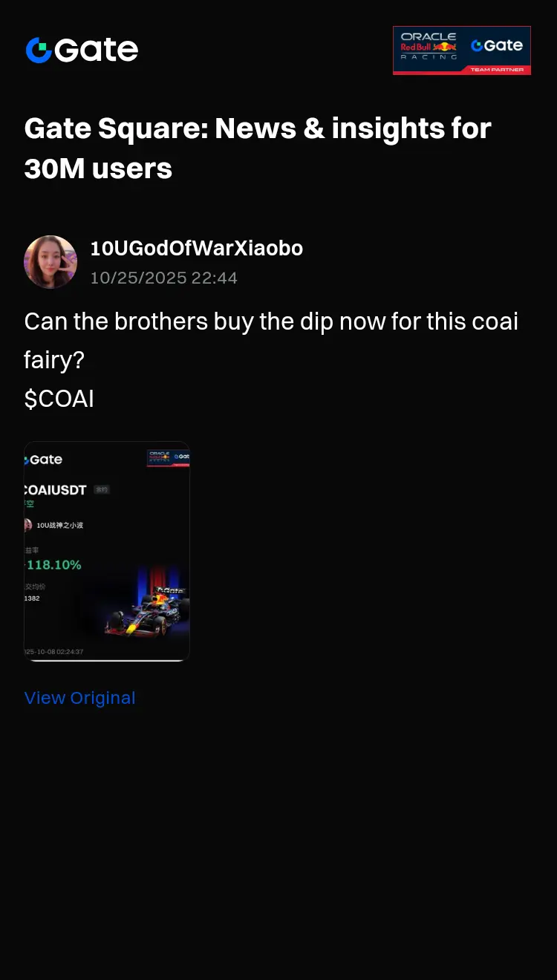Click the post timestamp 10/25/2025 22:44
Screen dimensions: 557x980
(x=164, y=278)
